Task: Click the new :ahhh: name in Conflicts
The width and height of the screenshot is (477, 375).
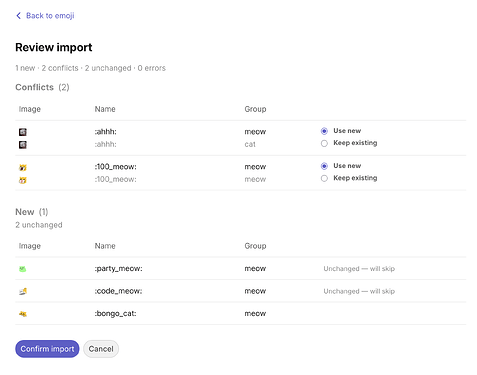Action: tap(106, 132)
